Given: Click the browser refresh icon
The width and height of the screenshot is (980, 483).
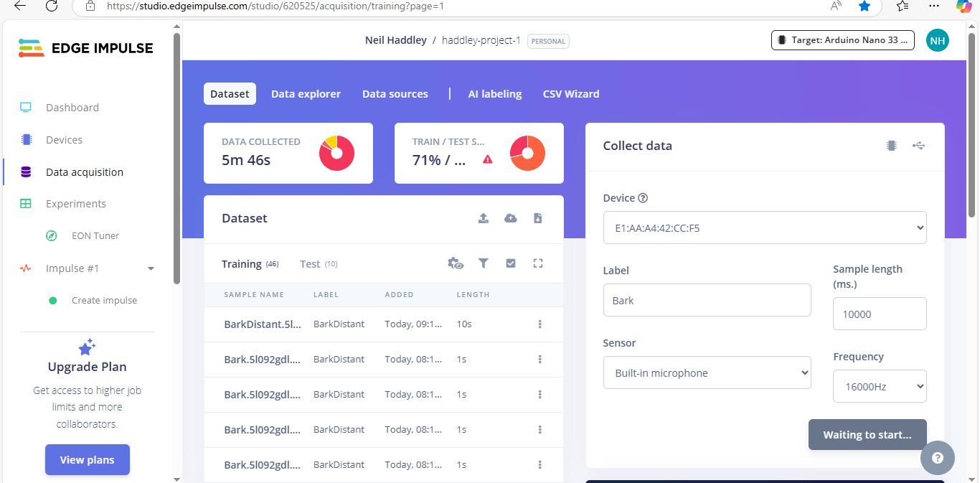Looking at the screenshot, I should pos(52,6).
